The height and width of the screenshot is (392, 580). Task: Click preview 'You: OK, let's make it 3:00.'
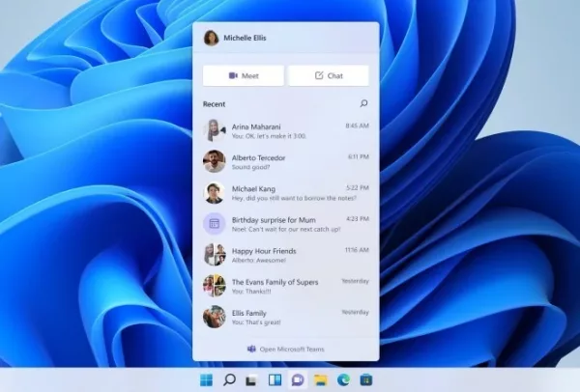269,136
